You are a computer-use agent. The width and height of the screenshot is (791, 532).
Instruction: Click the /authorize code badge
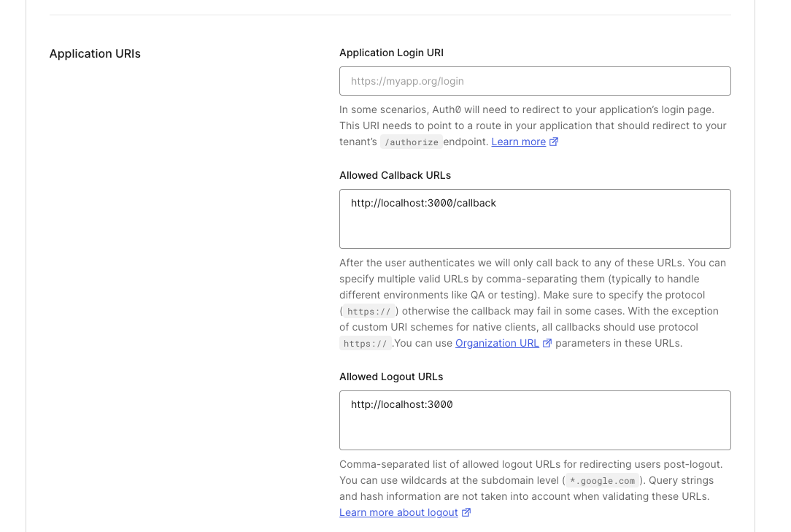point(411,142)
